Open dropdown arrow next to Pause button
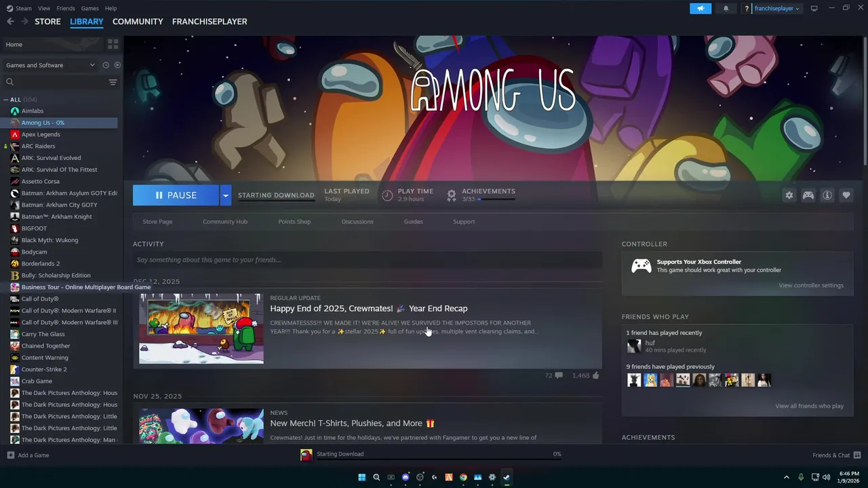The image size is (868, 488). click(225, 195)
